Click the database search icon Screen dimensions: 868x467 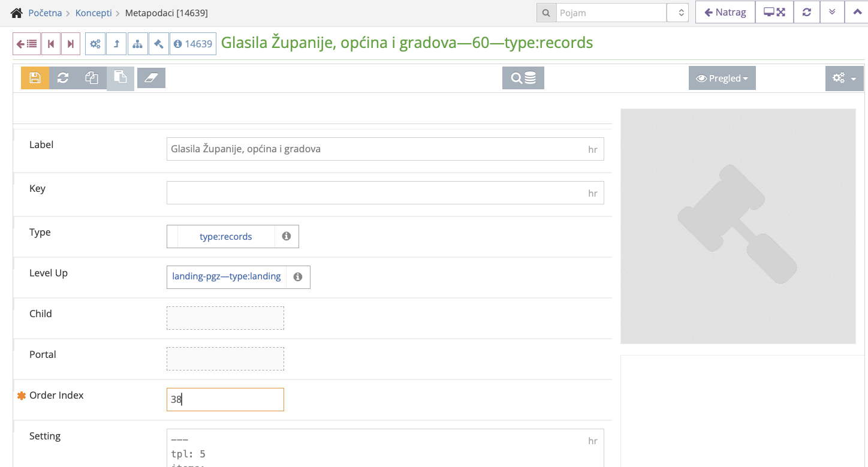pyautogui.click(x=523, y=78)
